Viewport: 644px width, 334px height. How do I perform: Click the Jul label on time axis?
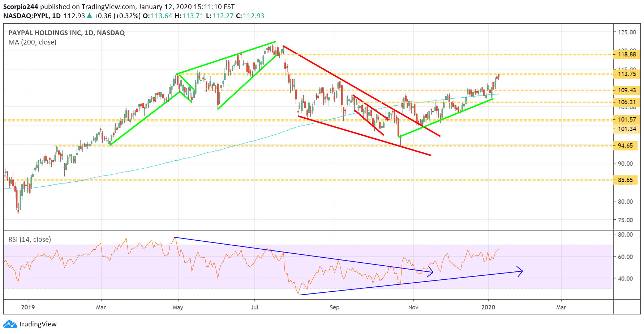[254, 307]
